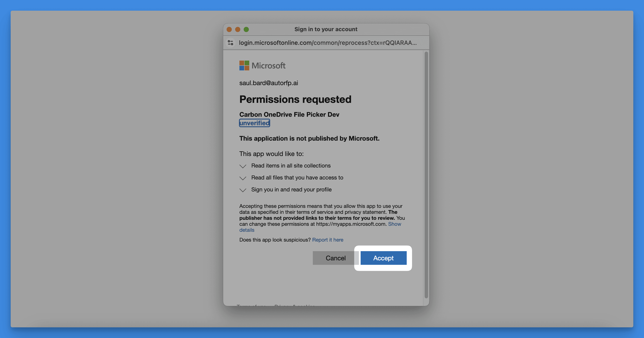Report suspicious app via 'Report it here'
Screen dimensions: 644x338
[x=328, y=240]
